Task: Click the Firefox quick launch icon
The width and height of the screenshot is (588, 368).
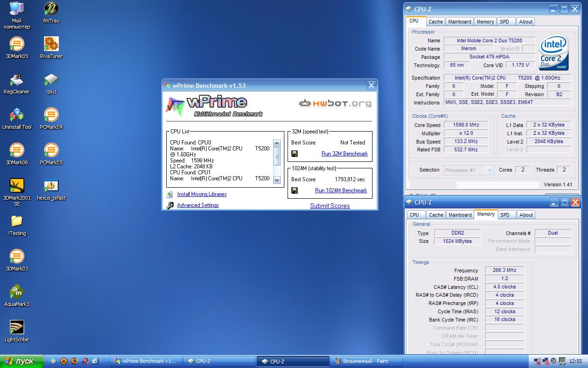Action: [74, 361]
